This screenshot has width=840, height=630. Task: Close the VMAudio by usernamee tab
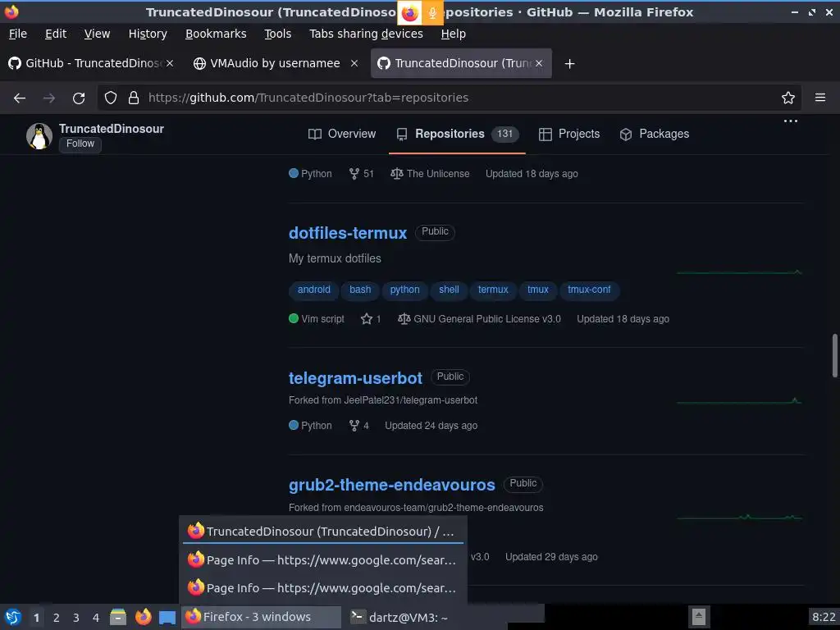(x=354, y=63)
